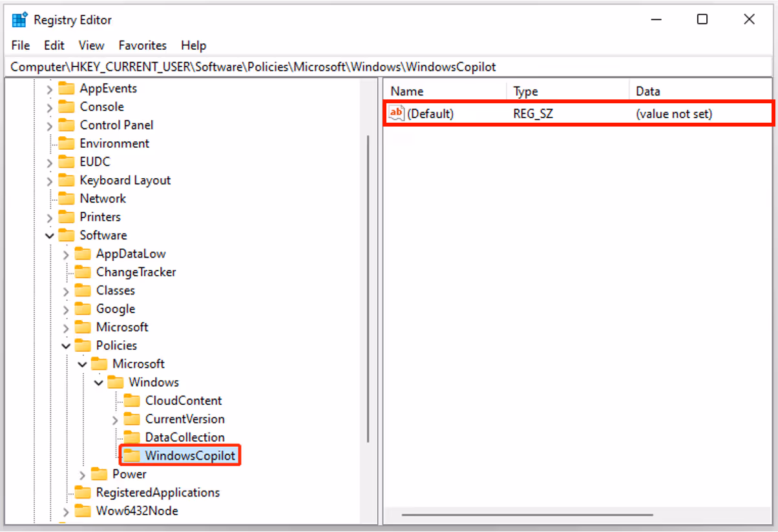778x532 pixels.
Task: Click the (Default) string value icon
Action: [396, 114]
